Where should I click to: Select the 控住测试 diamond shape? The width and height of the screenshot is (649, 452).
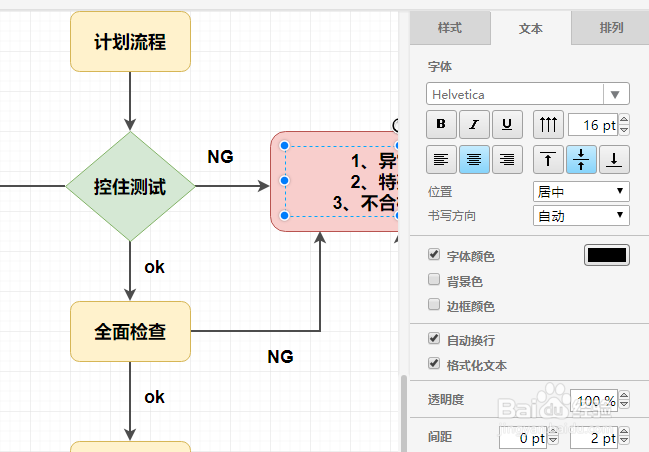(130, 186)
